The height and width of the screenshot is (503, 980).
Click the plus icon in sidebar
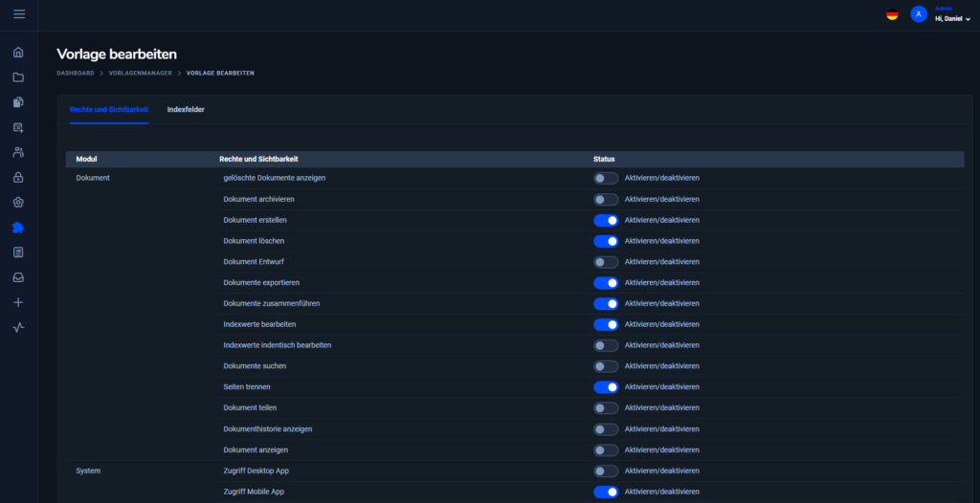point(18,302)
